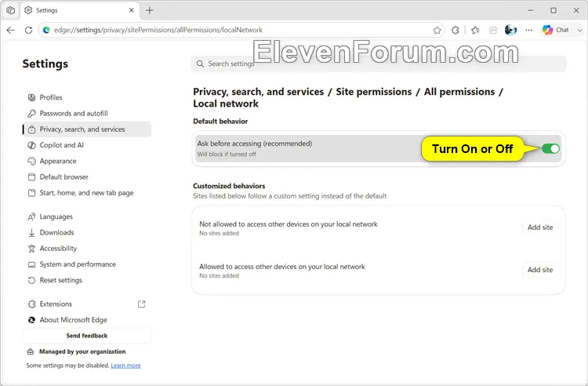
Task: Open Extensions in sidebar
Action: point(87,304)
